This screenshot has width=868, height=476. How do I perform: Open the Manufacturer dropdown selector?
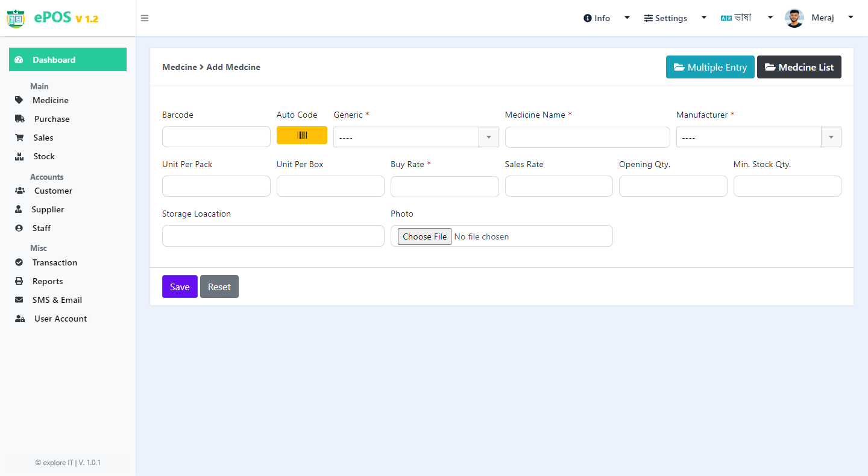point(759,137)
